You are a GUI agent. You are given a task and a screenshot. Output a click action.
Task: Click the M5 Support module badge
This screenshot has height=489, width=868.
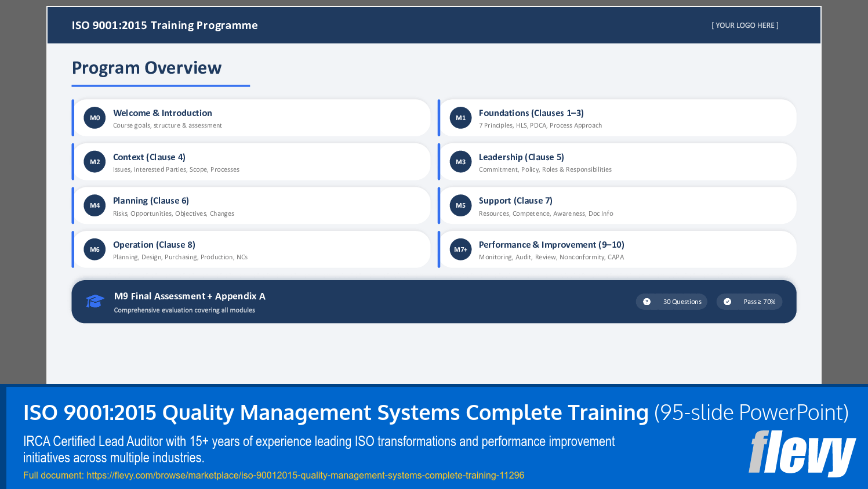click(460, 205)
